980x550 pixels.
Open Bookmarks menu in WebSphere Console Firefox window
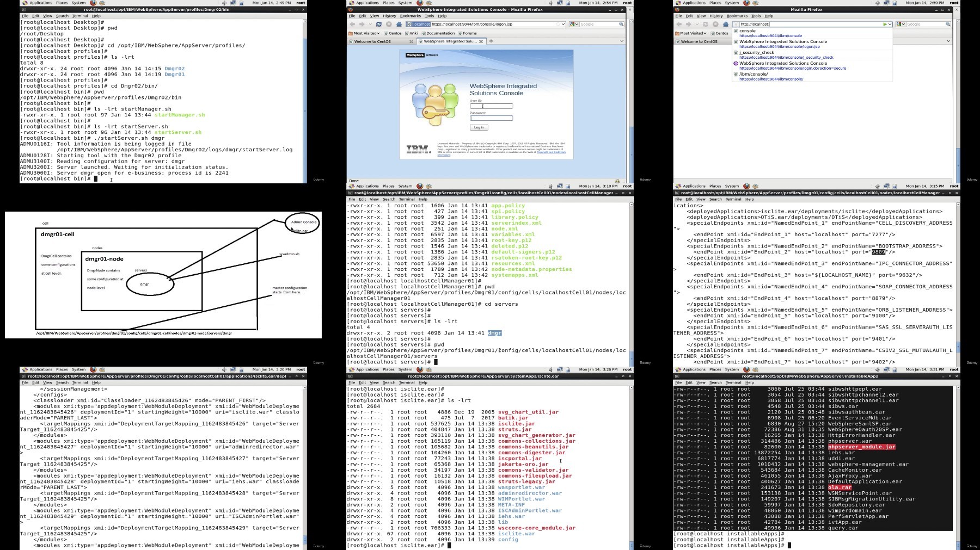pos(411,16)
